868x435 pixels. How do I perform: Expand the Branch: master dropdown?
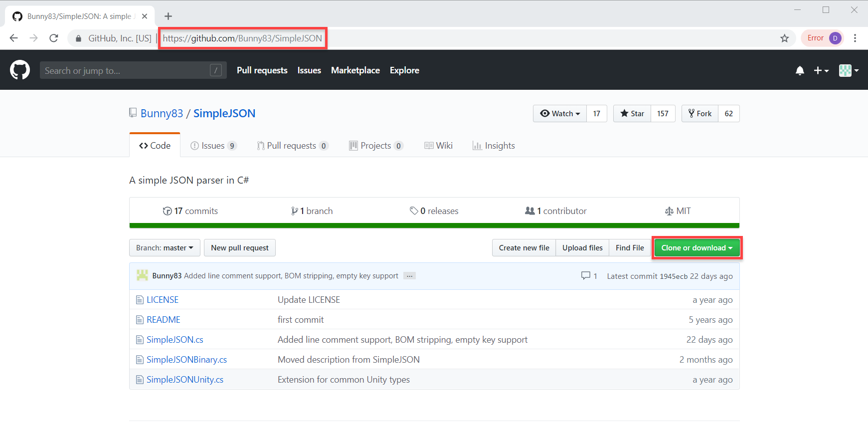pyautogui.click(x=165, y=248)
